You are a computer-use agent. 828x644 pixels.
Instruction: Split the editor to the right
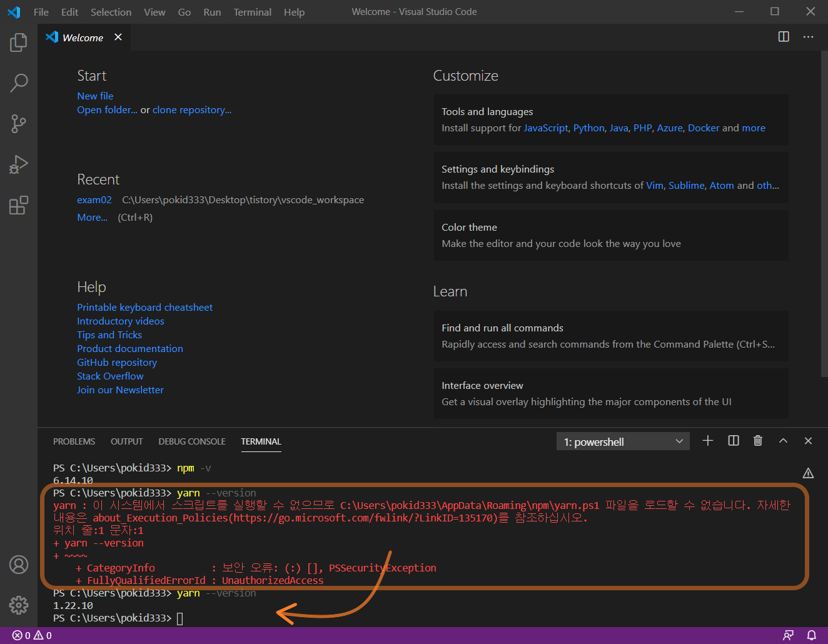coord(784,37)
